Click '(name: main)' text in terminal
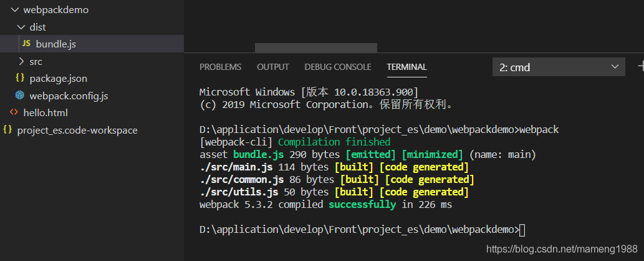Viewport: 644px width, 261px height. (x=502, y=155)
